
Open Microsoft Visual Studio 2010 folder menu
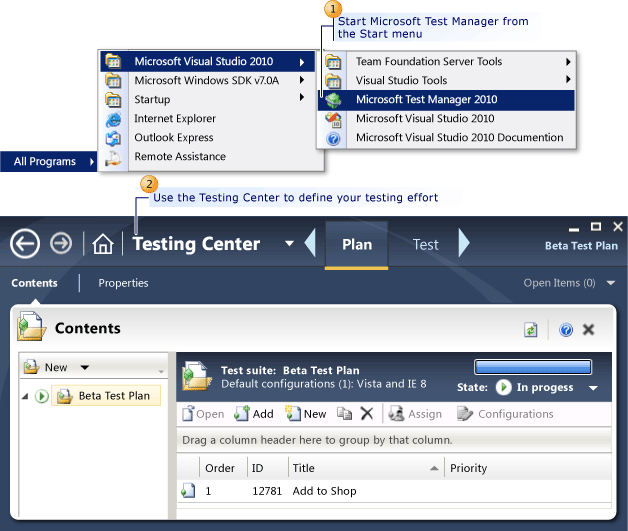(207, 61)
